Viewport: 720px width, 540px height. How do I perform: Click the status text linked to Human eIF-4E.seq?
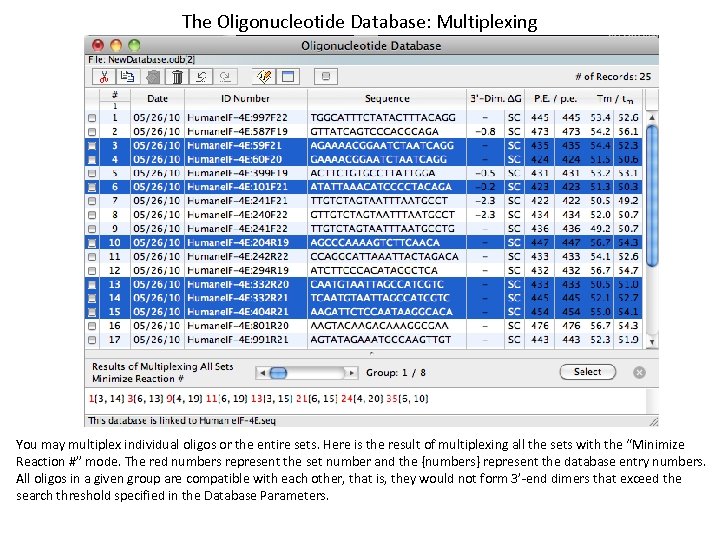(x=182, y=421)
